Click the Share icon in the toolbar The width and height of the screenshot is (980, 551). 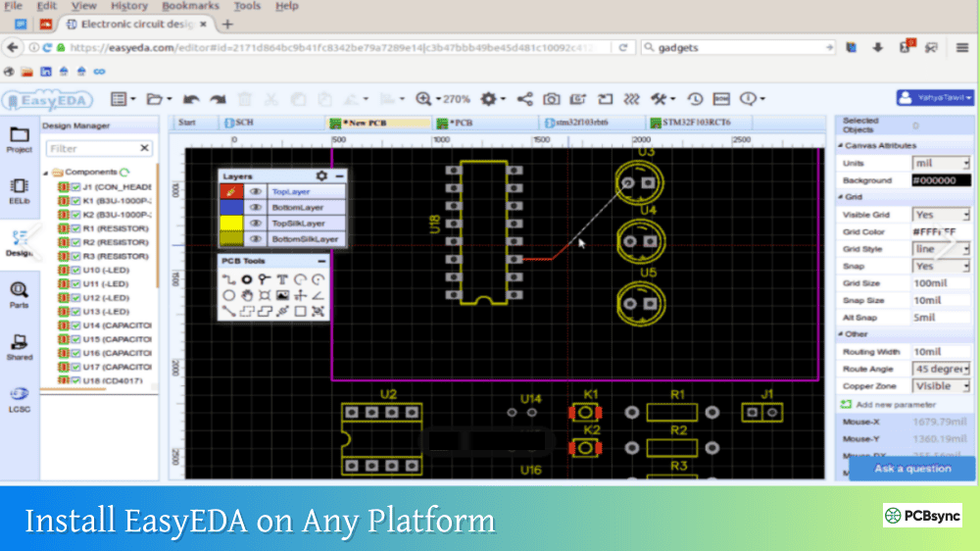coord(524,99)
